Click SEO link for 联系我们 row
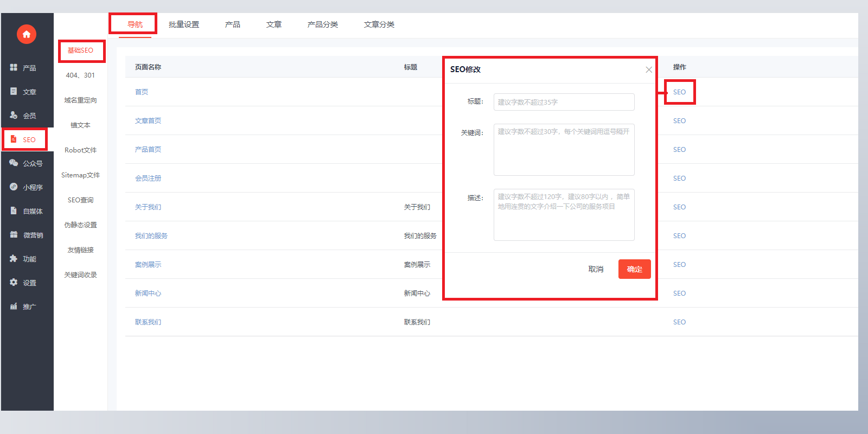This screenshot has width=868, height=434. [679, 322]
